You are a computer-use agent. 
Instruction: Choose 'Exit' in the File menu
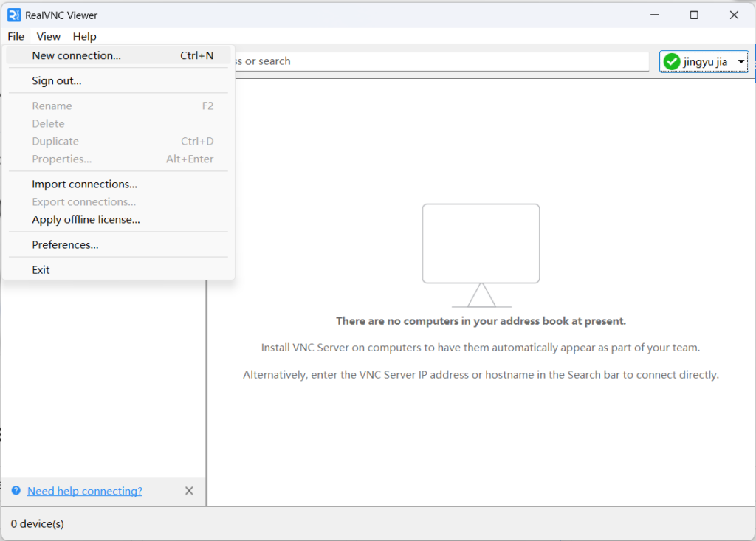[x=41, y=269]
